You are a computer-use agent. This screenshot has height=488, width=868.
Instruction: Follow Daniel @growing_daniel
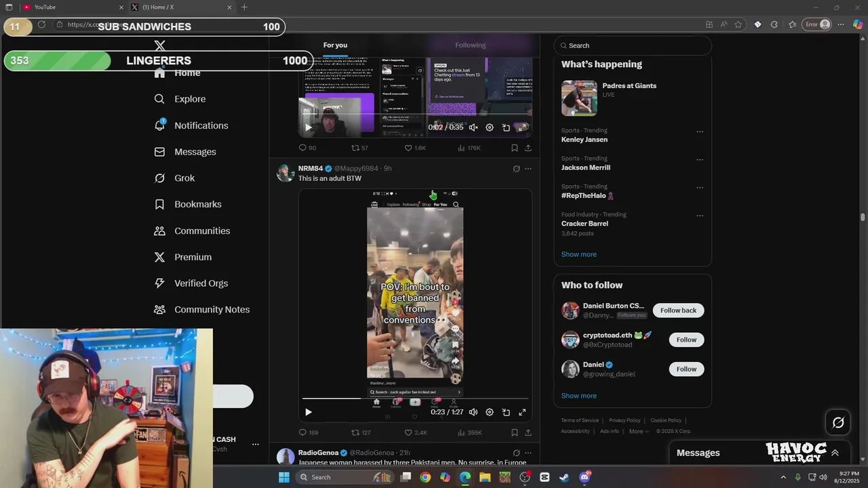[686, 369]
